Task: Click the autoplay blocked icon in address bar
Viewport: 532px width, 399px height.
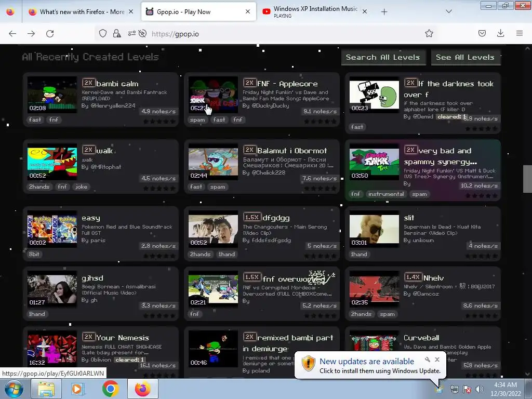Action: pyautogui.click(x=143, y=33)
